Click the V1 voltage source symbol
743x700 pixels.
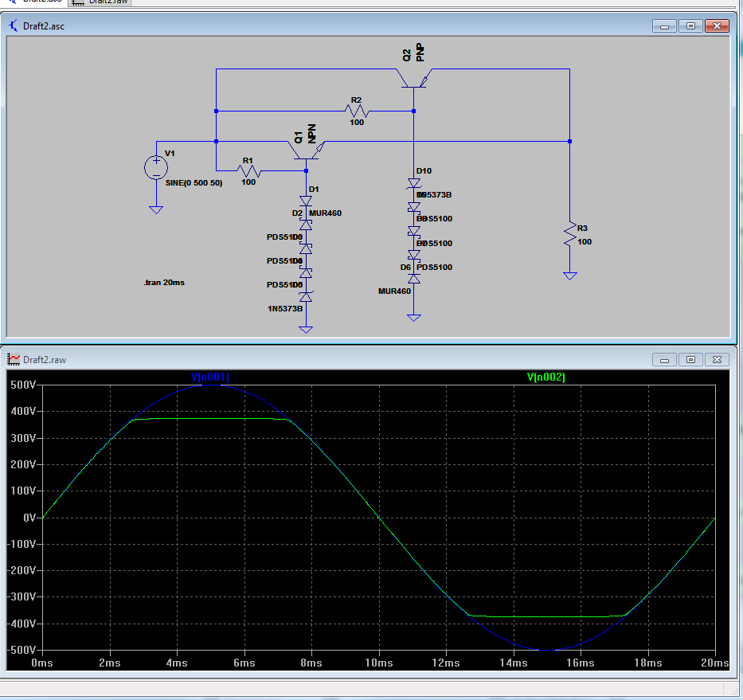(156, 167)
